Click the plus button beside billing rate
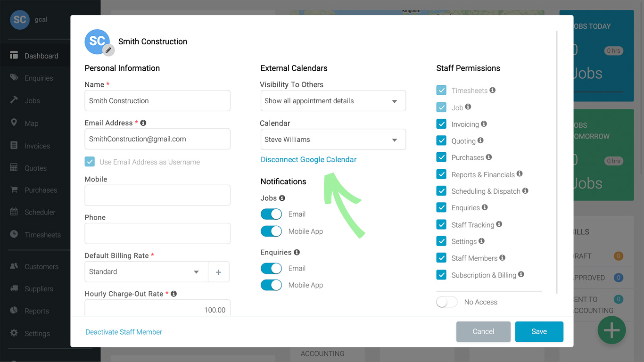 [x=218, y=272]
